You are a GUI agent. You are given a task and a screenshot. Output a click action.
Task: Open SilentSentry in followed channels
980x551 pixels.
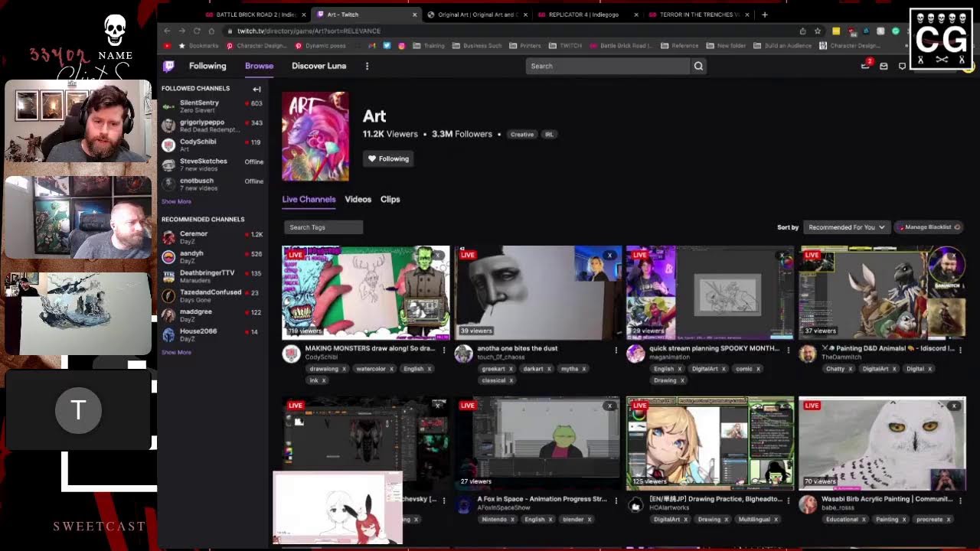(199, 103)
